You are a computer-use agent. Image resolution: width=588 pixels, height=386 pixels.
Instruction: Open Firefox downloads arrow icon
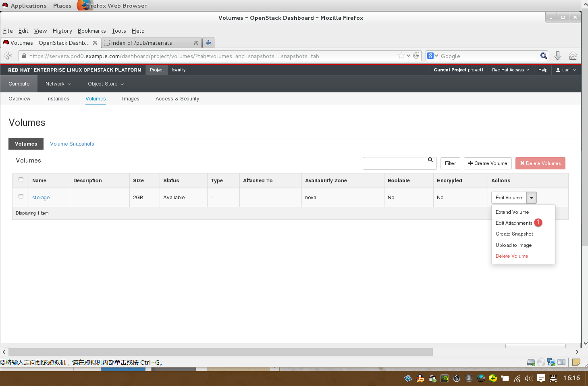(x=558, y=56)
